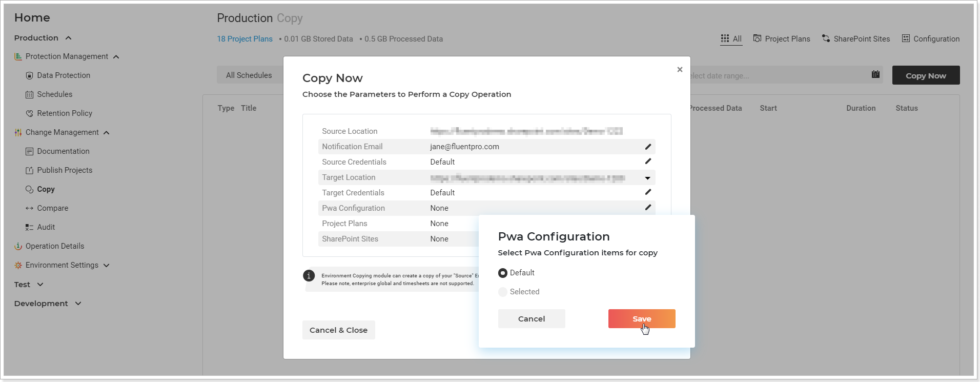Collapse the Protection Management chevron

tap(116, 57)
